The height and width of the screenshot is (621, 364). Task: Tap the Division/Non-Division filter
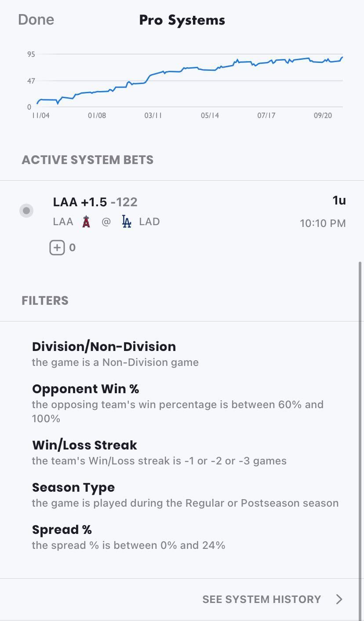coord(104,347)
